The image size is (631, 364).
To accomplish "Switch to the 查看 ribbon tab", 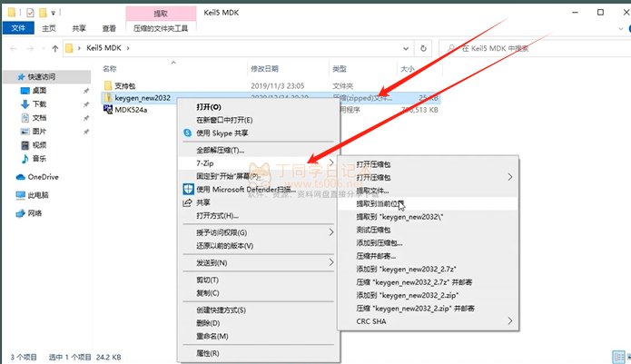I will tap(107, 28).
